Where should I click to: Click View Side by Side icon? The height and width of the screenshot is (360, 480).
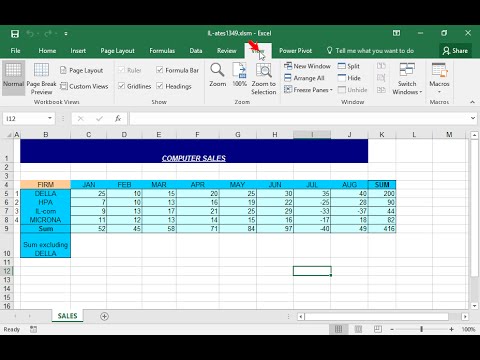(381, 66)
